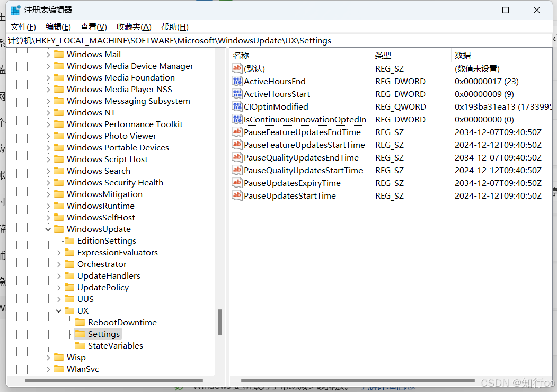Image resolution: width=557 pixels, height=392 pixels.
Task: Click the values pane horizontal scrollbar
Action: click(x=358, y=381)
